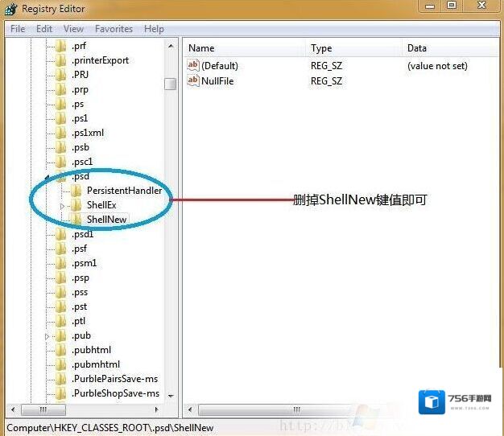Expand the ShellEx tree node
This screenshot has height=436, width=504.
coord(63,206)
